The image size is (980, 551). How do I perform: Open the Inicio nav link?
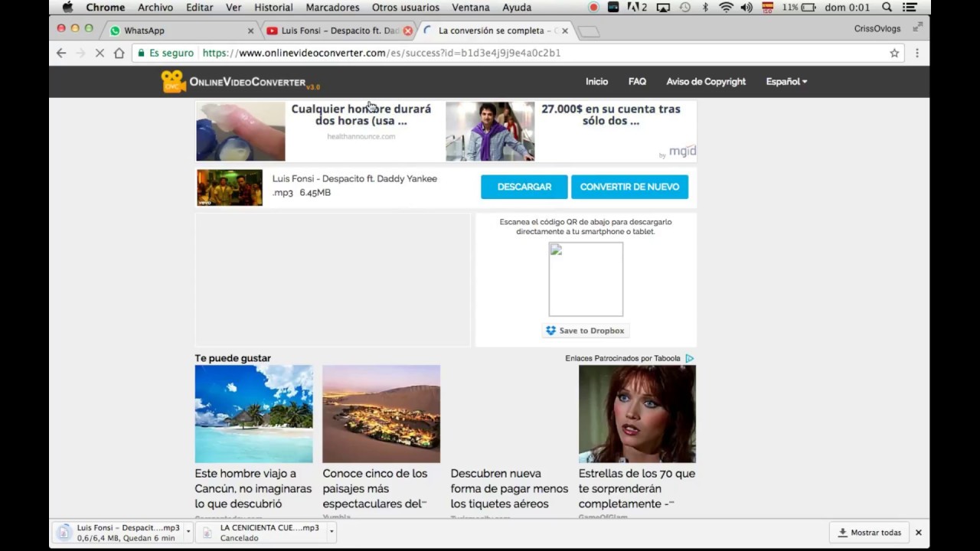tap(596, 81)
